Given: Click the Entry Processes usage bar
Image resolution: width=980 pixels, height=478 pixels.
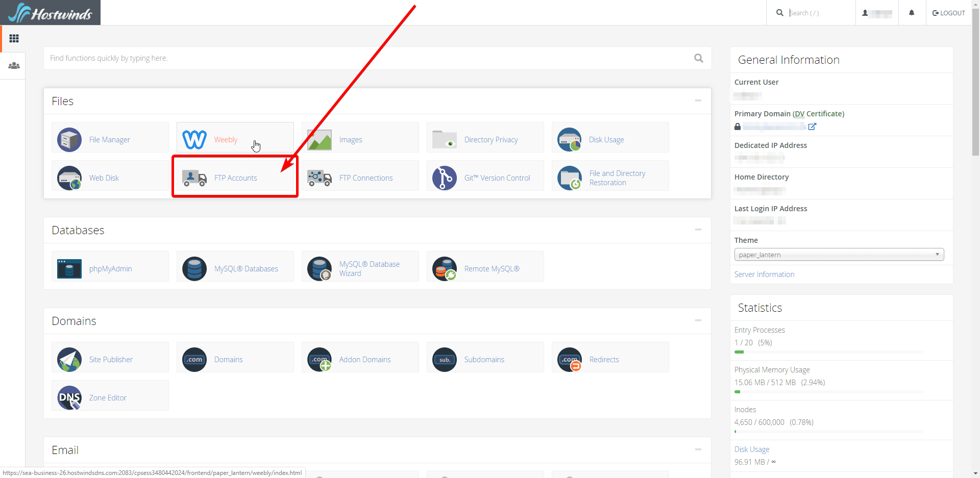Looking at the screenshot, I should tap(828, 352).
